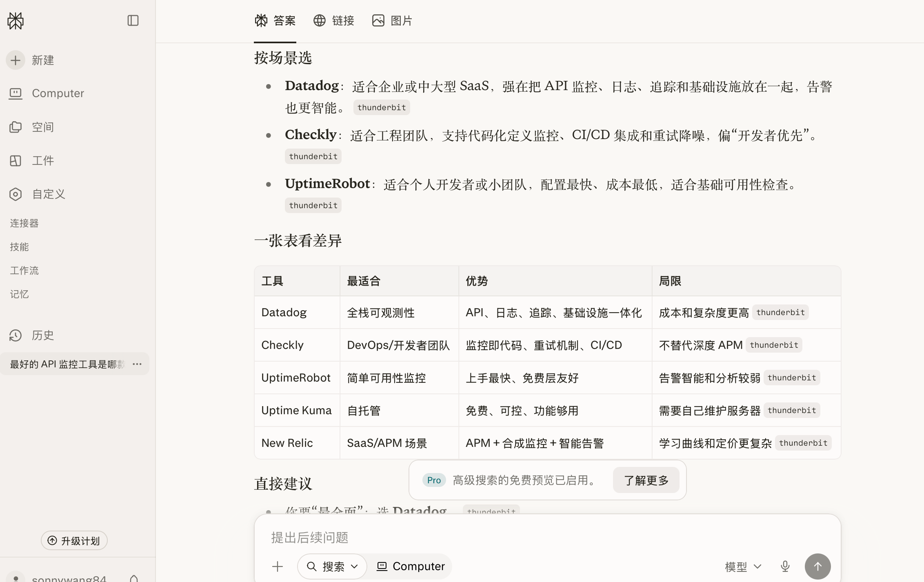
Task: Open Computer from the sidebar
Action: point(46,93)
